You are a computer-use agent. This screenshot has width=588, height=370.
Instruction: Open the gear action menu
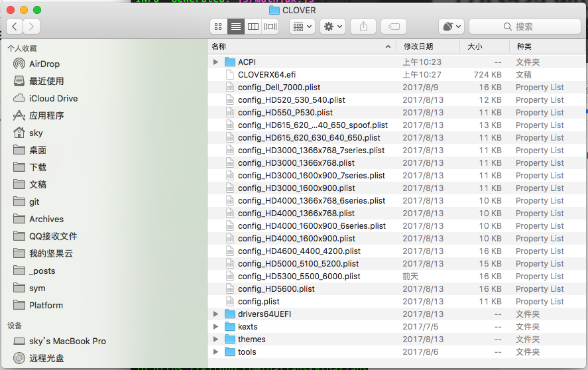click(x=333, y=27)
